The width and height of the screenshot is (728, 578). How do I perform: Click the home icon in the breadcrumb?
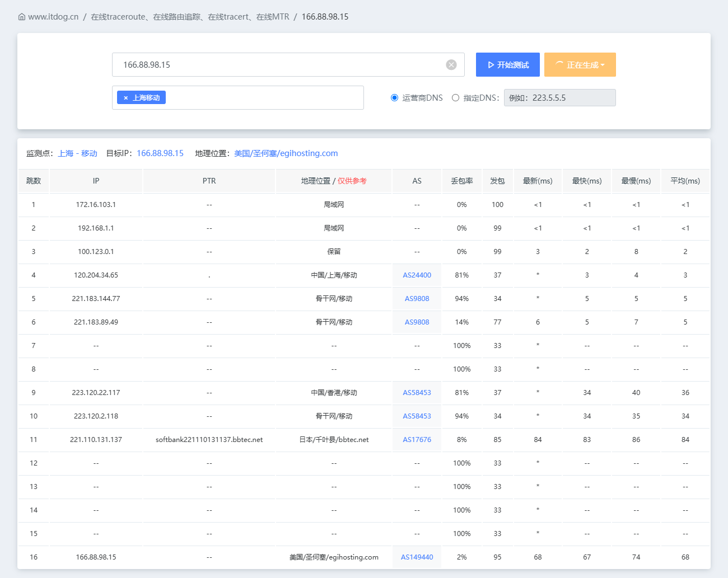coord(22,17)
